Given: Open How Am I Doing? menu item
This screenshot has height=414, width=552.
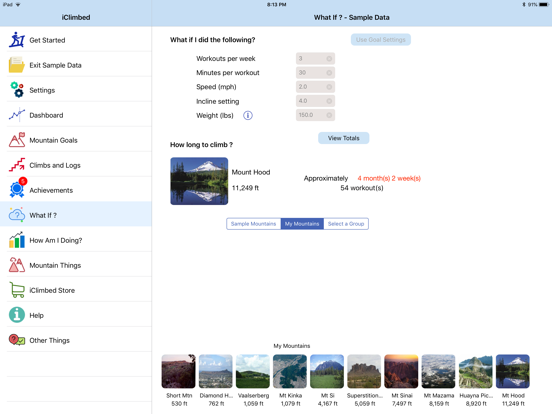Looking at the screenshot, I should pyautogui.click(x=76, y=240).
